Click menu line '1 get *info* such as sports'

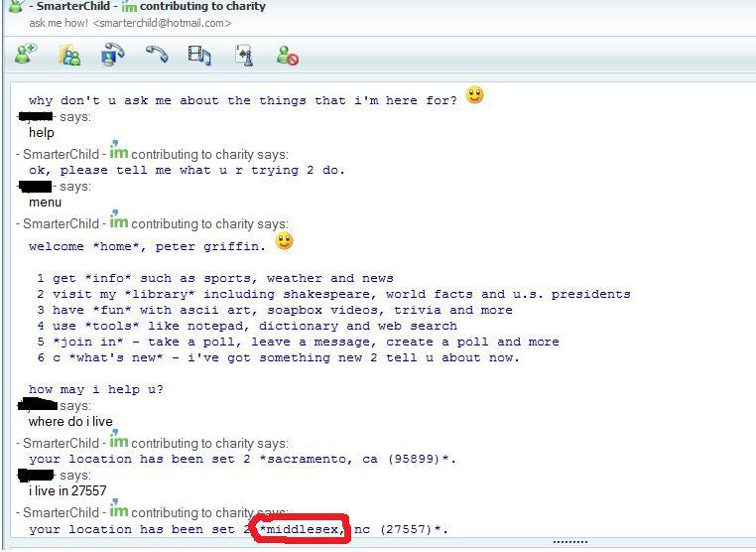click(215, 278)
